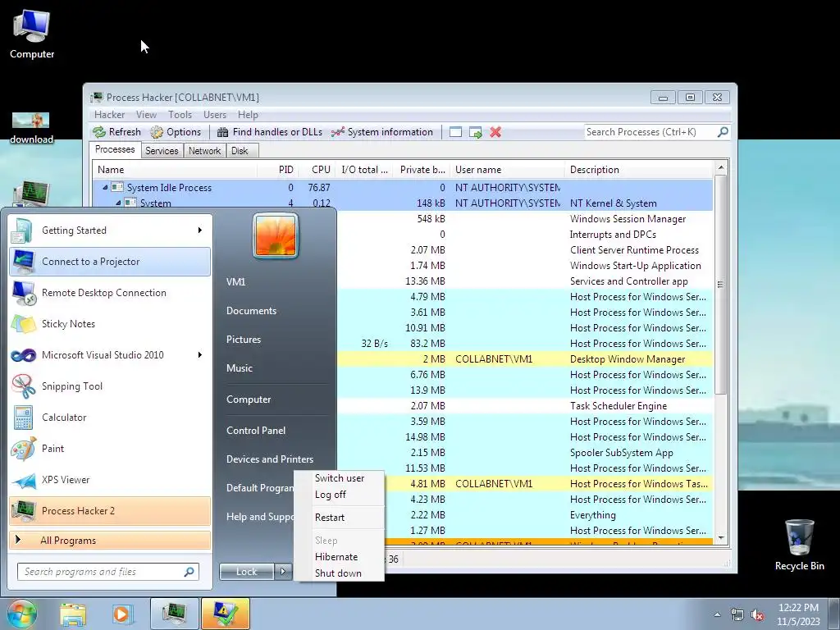Image resolution: width=840 pixels, height=630 pixels.
Task: Open Windows Media Player taskbar icon
Action: 121,614
